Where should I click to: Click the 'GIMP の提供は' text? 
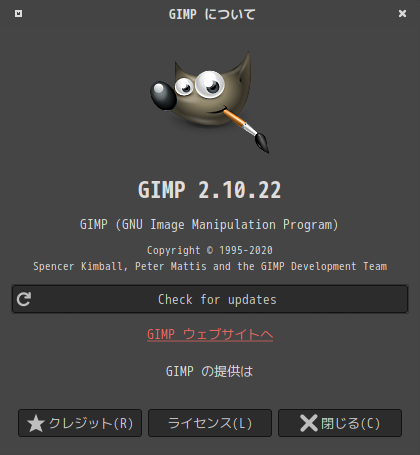pyautogui.click(x=209, y=371)
